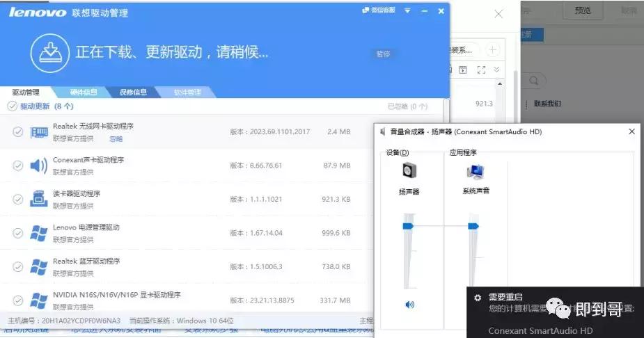Click the 系统声音 application icon in mixer
Image resolution: width=644 pixels, height=338 pixels.
pyautogui.click(x=476, y=172)
